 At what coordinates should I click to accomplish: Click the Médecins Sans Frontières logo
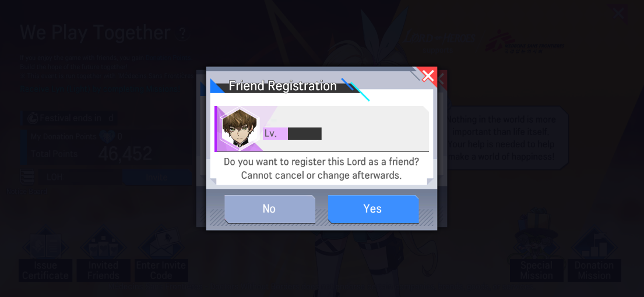pyautogui.click(x=525, y=41)
